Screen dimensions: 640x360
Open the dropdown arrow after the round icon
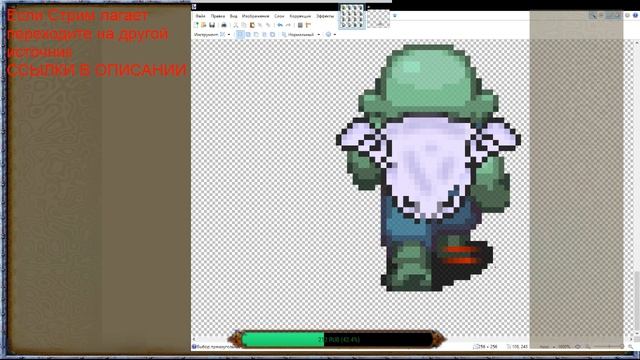tap(335, 35)
